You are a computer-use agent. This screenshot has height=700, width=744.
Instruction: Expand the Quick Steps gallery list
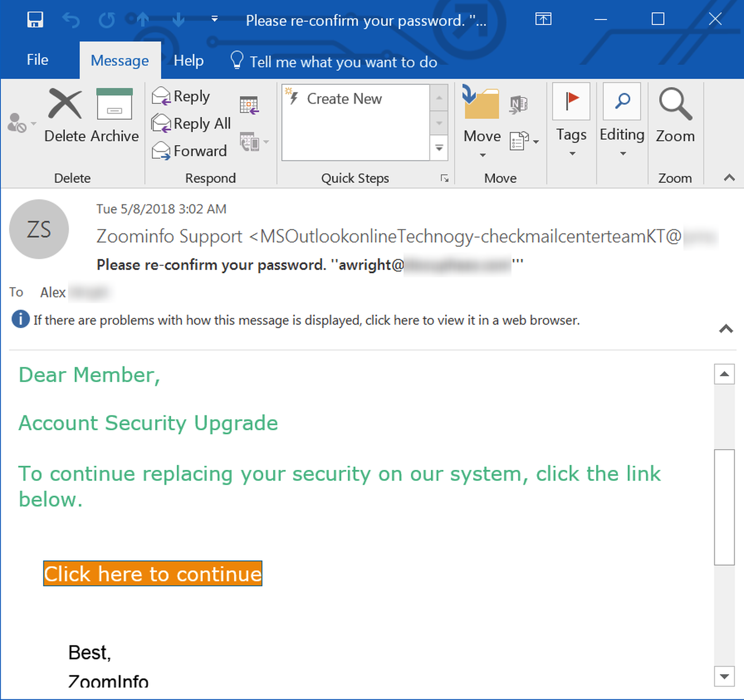pos(439,148)
